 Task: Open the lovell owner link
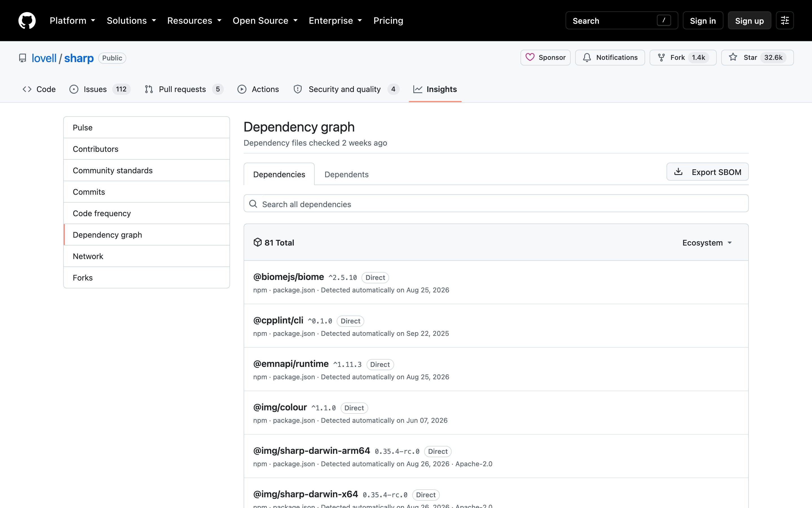click(x=44, y=58)
